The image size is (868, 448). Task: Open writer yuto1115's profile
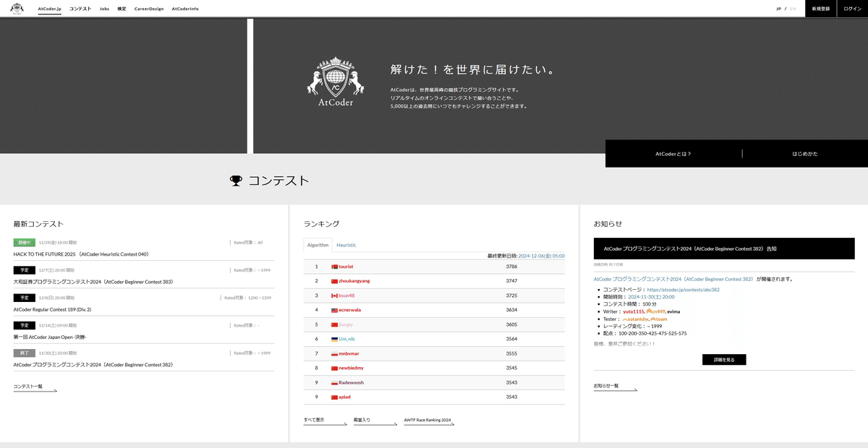[x=634, y=311]
